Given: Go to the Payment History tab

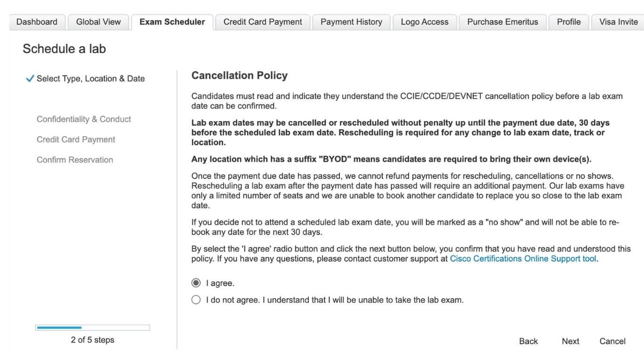Looking at the screenshot, I should click(x=351, y=22).
